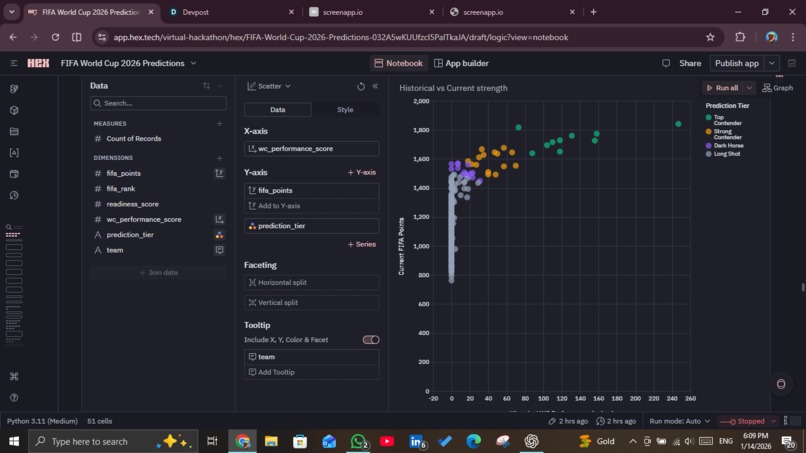
Task: Toggle the right sidebar panel icon in header
Action: point(792,63)
